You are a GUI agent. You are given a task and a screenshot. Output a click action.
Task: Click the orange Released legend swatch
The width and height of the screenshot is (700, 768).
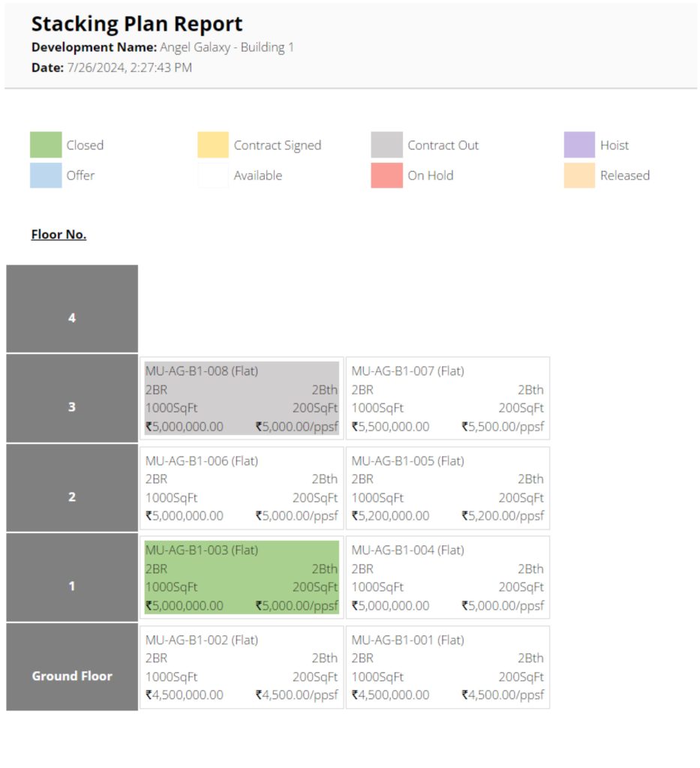coord(579,175)
